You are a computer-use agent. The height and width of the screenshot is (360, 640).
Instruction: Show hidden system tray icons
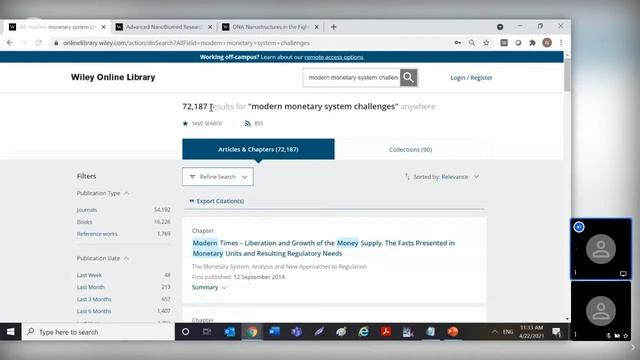coord(494,332)
